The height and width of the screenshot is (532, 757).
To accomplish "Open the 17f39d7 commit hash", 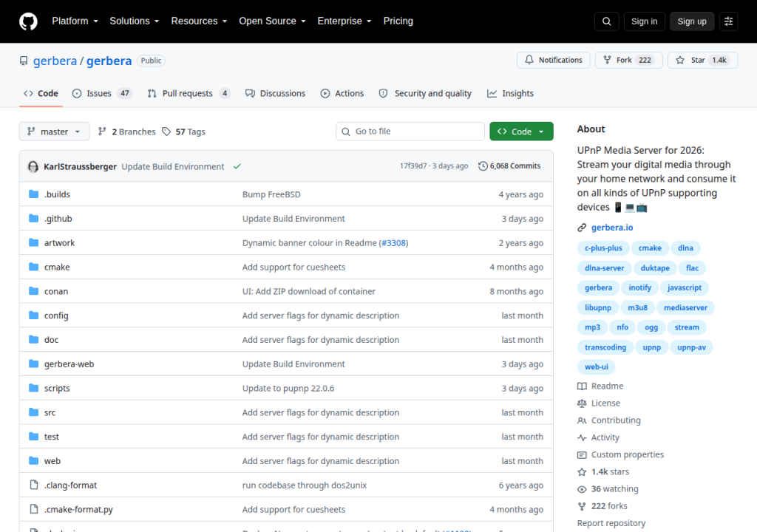I will [x=413, y=166].
